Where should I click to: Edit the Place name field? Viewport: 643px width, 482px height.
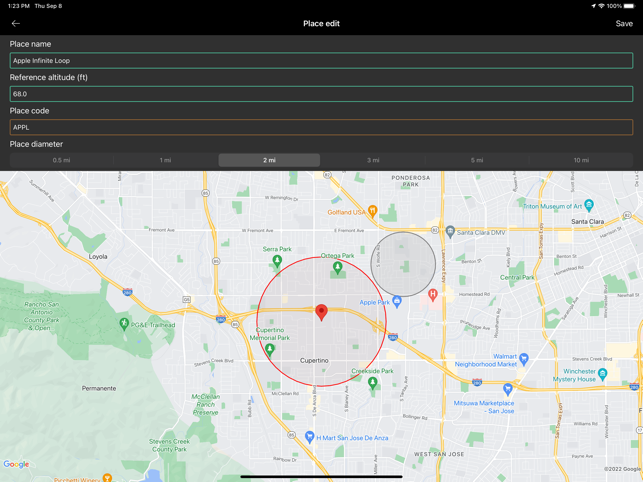coord(321,61)
